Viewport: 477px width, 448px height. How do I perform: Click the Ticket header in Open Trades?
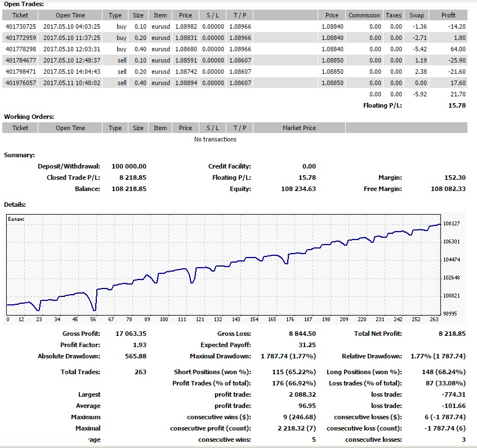click(x=20, y=15)
